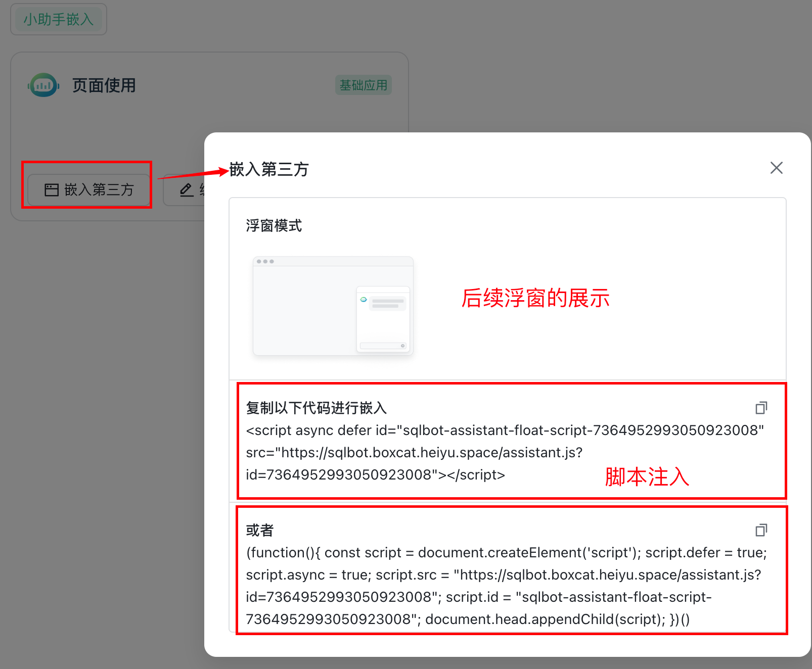Click the robot assistant avatar icon

pyautogui.click(x=43, y=85)
